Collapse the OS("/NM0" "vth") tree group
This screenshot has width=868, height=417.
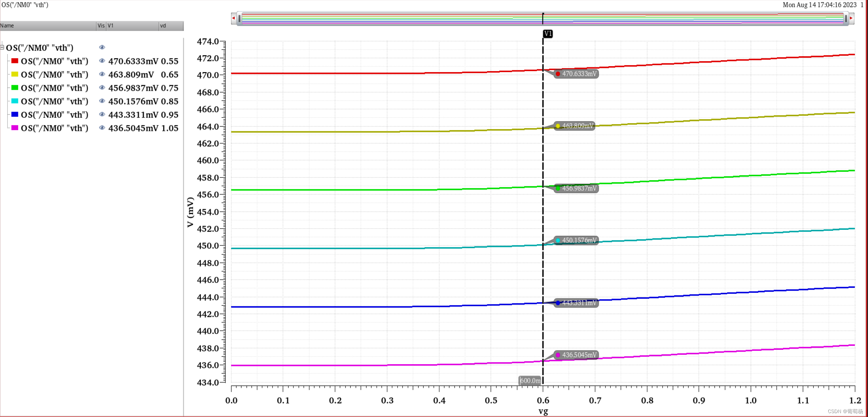tap(2, 48)
